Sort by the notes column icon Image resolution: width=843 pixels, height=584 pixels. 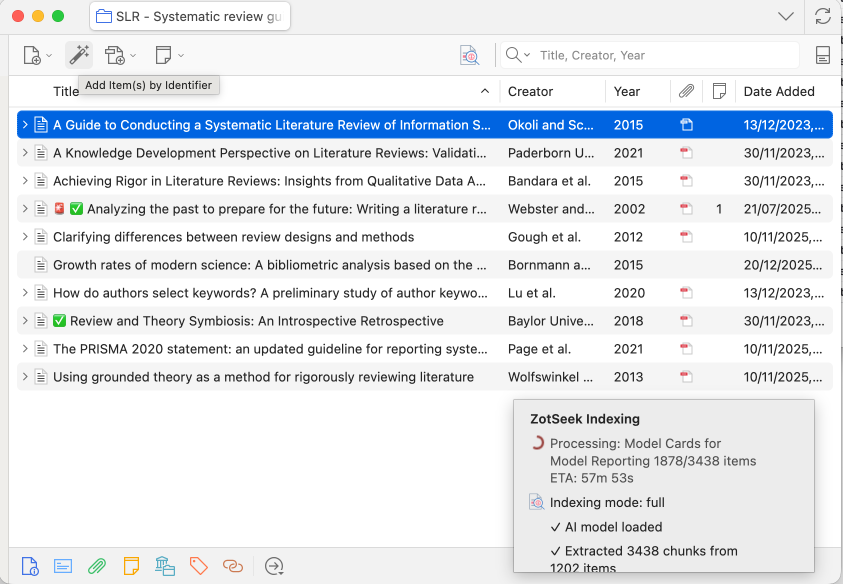719,91
